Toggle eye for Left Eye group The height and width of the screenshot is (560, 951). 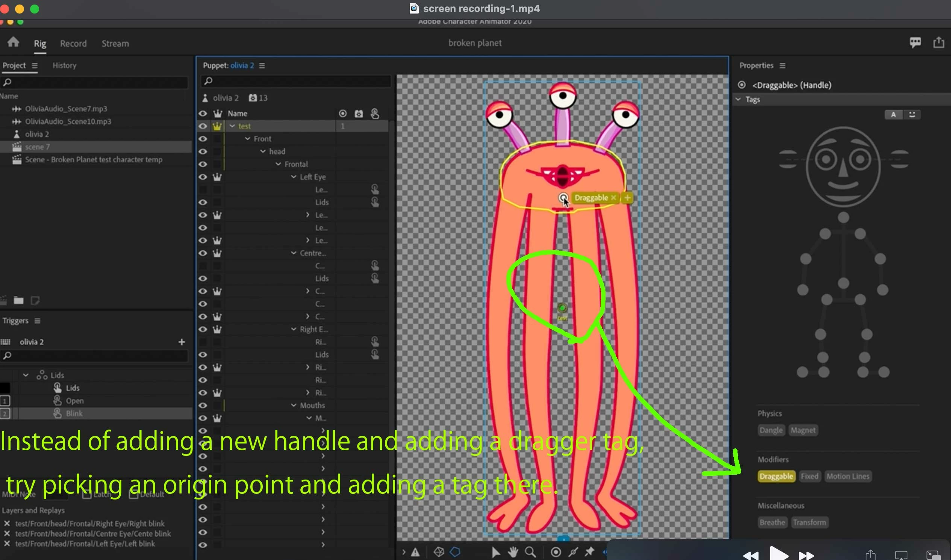[x=203, y=177]
